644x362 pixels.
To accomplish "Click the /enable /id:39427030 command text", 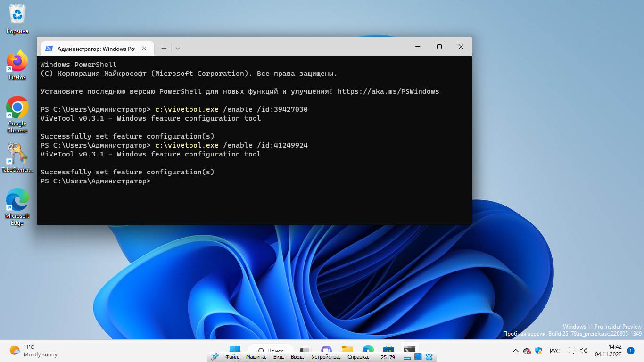I will coord(265,109).
